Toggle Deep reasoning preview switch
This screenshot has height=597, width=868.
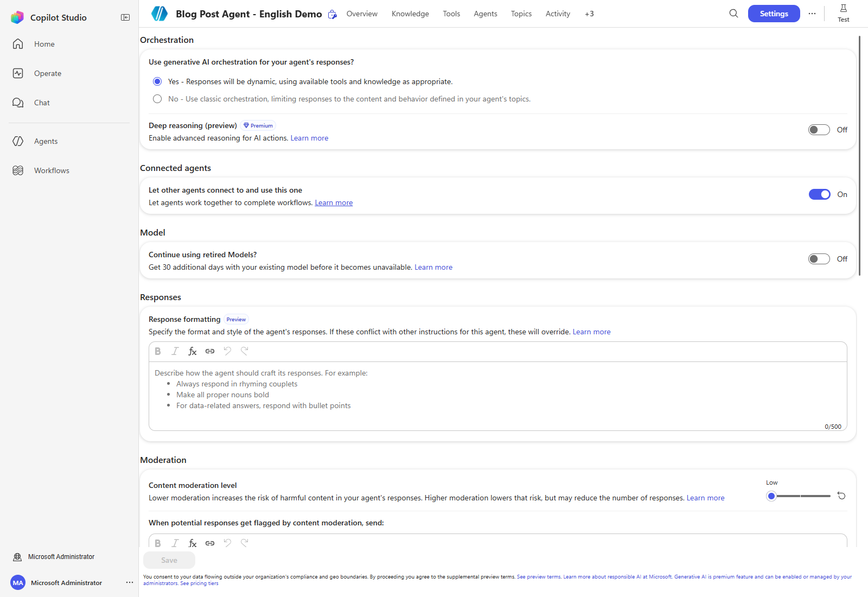(x=819, y=130)
